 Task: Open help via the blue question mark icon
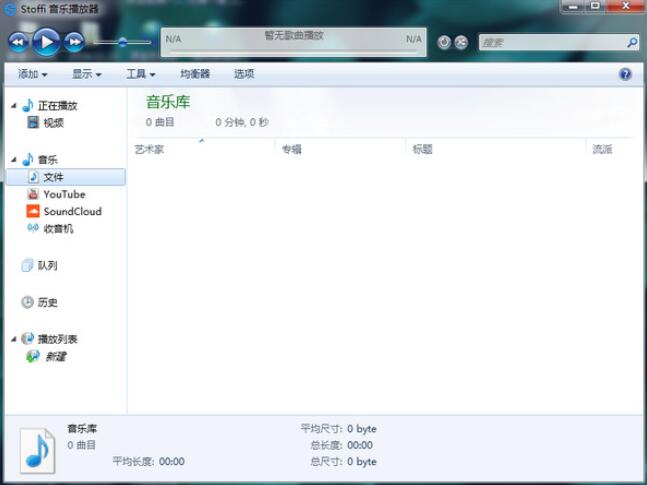(x=625, y=74)
